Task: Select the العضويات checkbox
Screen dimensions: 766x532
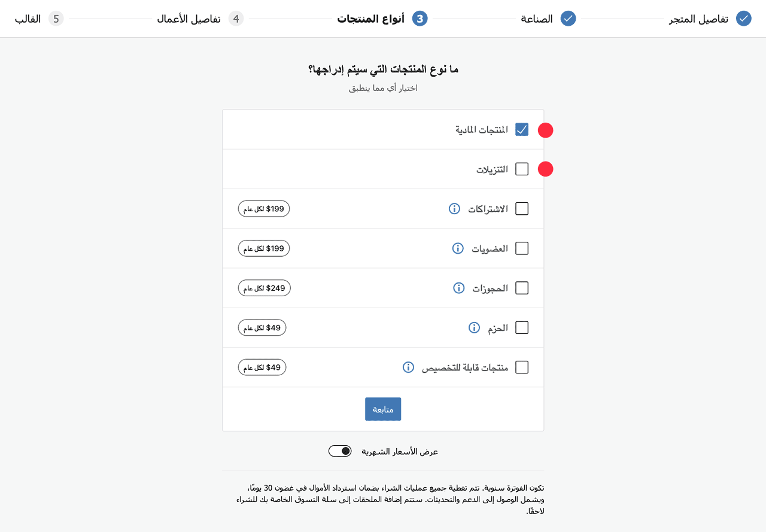Action: (x=522, y=248)
